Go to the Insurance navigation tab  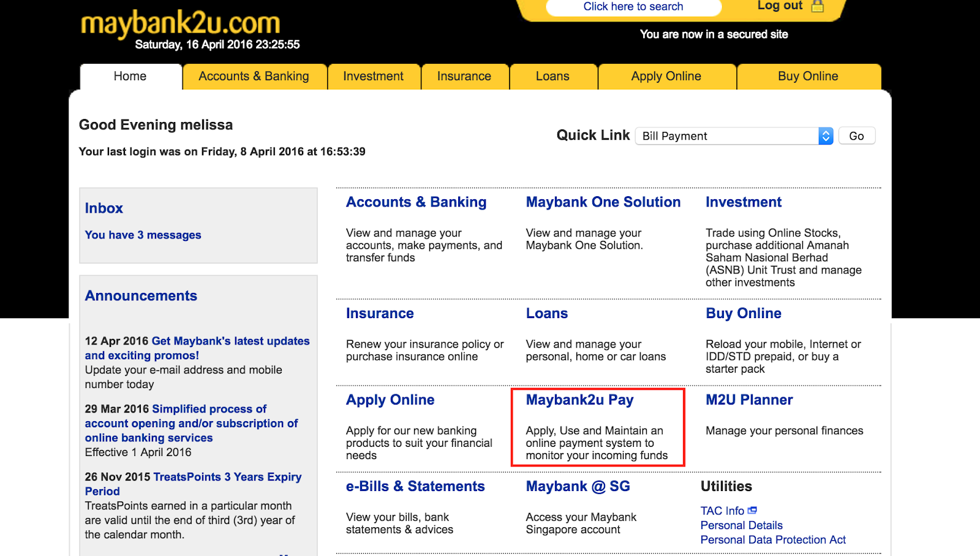click(x=464, y=77)
